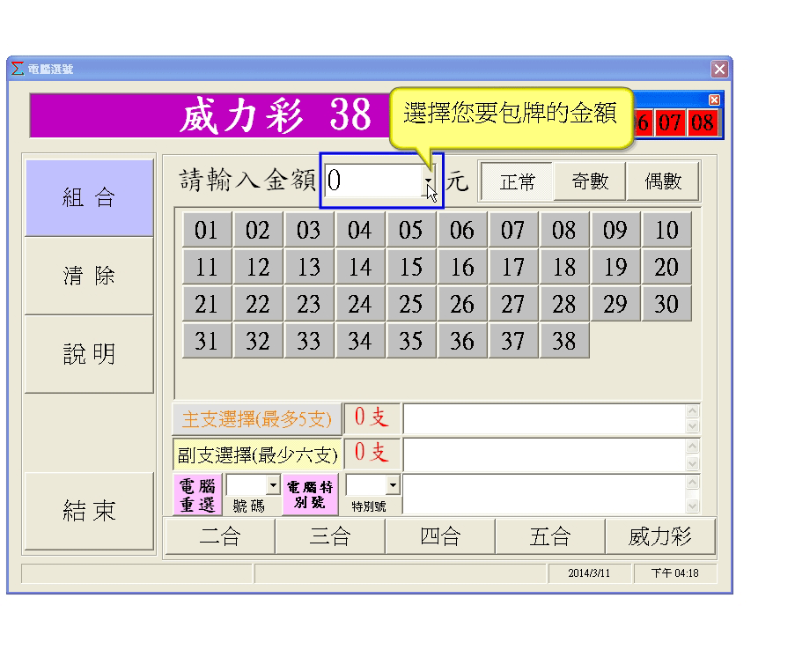The width and height of the screenshot is (795, 672).
Task: Choose number 27
Action: [x=513, y=304]
